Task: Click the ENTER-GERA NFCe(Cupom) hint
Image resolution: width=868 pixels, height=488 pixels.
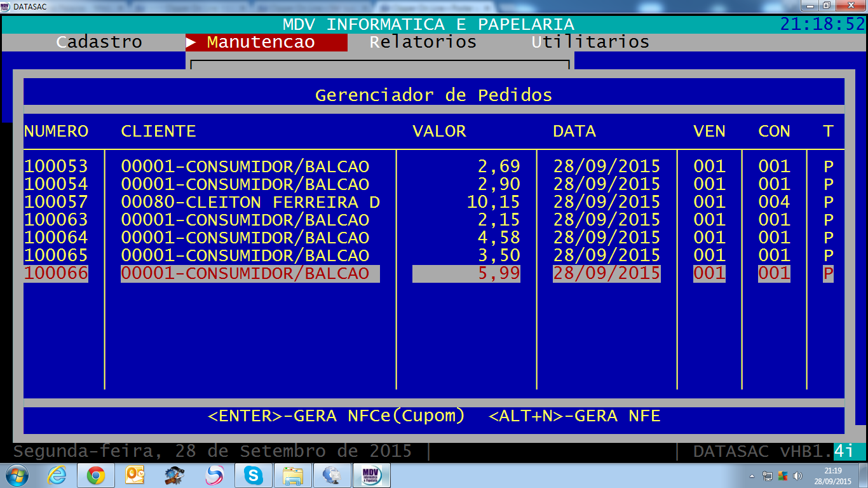Action: (337, 416)
